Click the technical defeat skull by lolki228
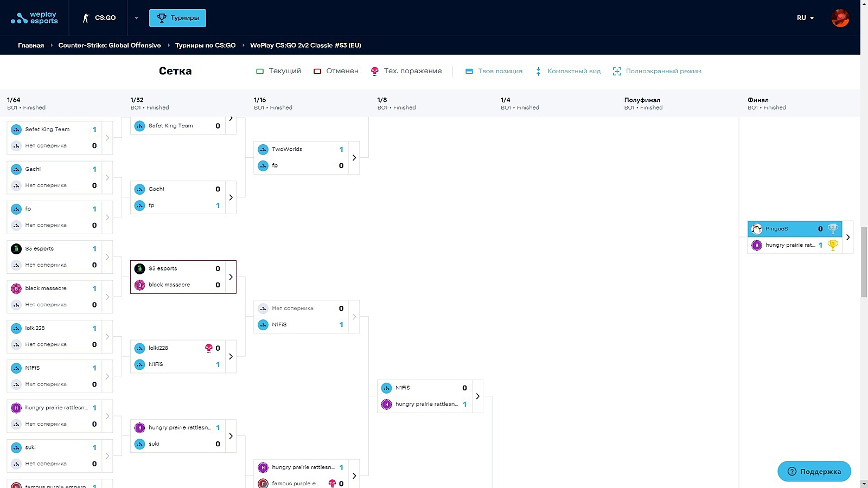 point(209,348)
